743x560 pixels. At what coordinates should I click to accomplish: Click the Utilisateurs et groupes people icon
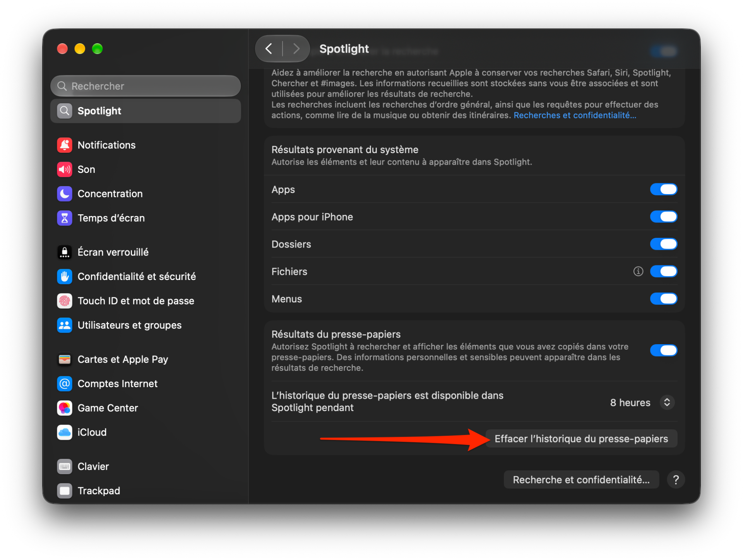tap(65, 325)
